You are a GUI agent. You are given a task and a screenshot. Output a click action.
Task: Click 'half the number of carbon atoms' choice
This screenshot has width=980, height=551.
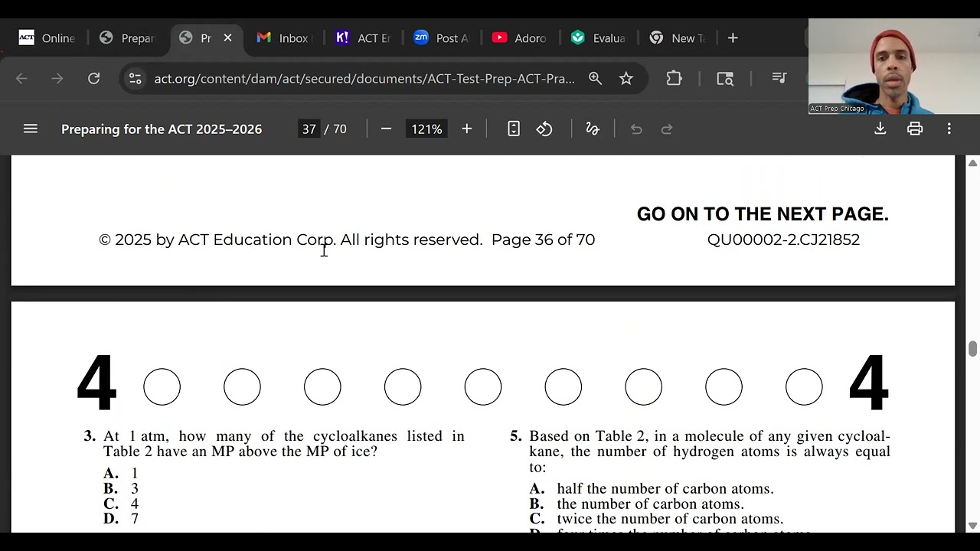[652, 488]
